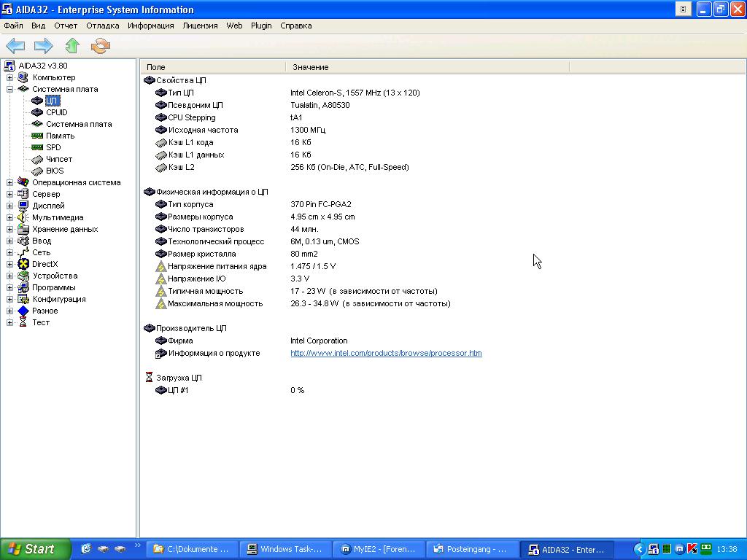
Task: Open the BIOS tree item
Action: (55, 171)
